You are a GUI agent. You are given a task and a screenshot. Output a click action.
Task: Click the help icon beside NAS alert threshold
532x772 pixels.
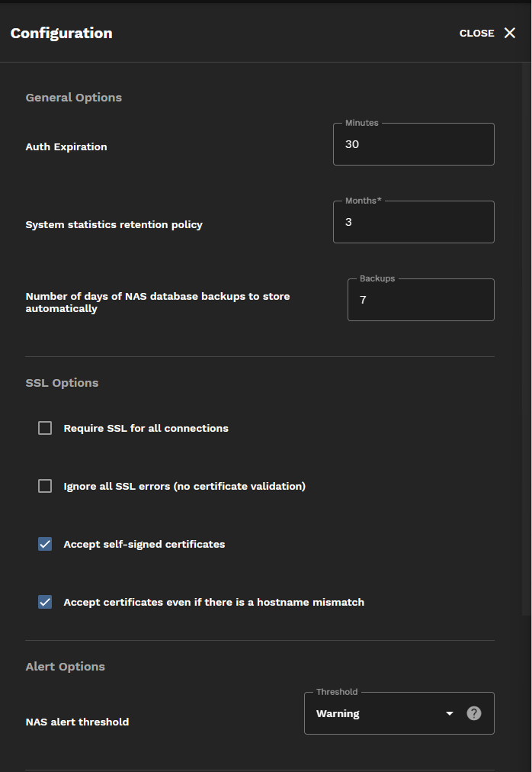473,712
